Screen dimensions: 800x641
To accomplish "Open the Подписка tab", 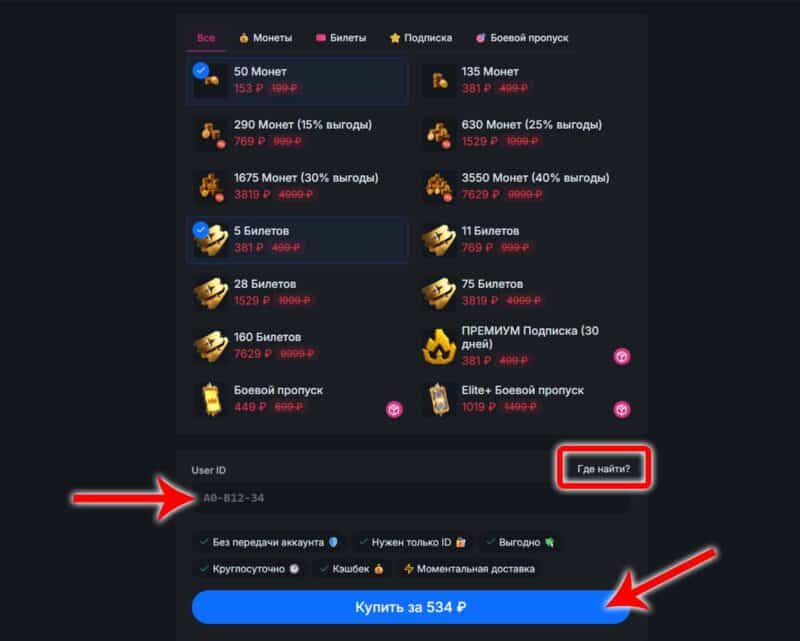I will (421, 38).
